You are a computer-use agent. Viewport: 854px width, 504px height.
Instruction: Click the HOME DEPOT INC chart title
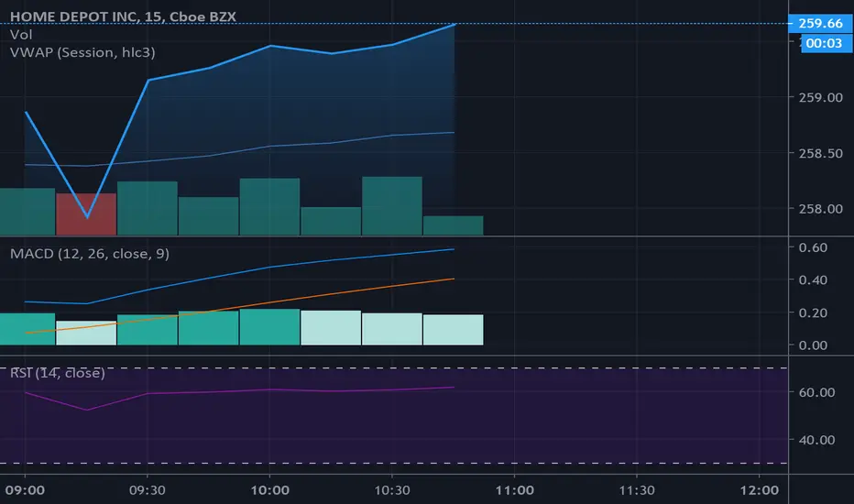coord(123,16)
